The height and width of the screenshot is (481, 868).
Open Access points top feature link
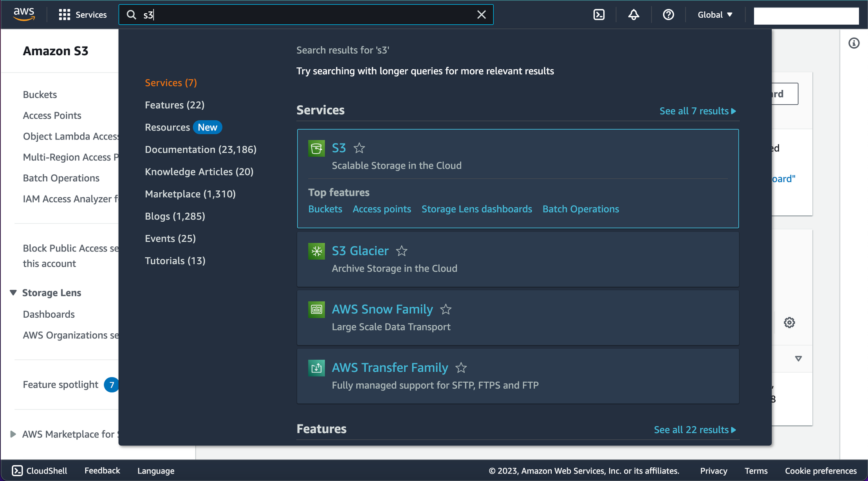(x=382, y=209)
